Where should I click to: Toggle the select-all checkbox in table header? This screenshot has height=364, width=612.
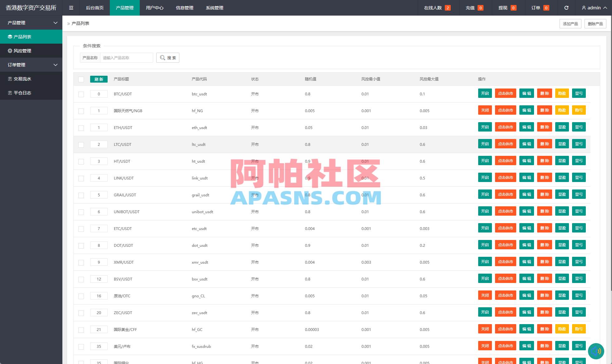click(x=81, y=79)
